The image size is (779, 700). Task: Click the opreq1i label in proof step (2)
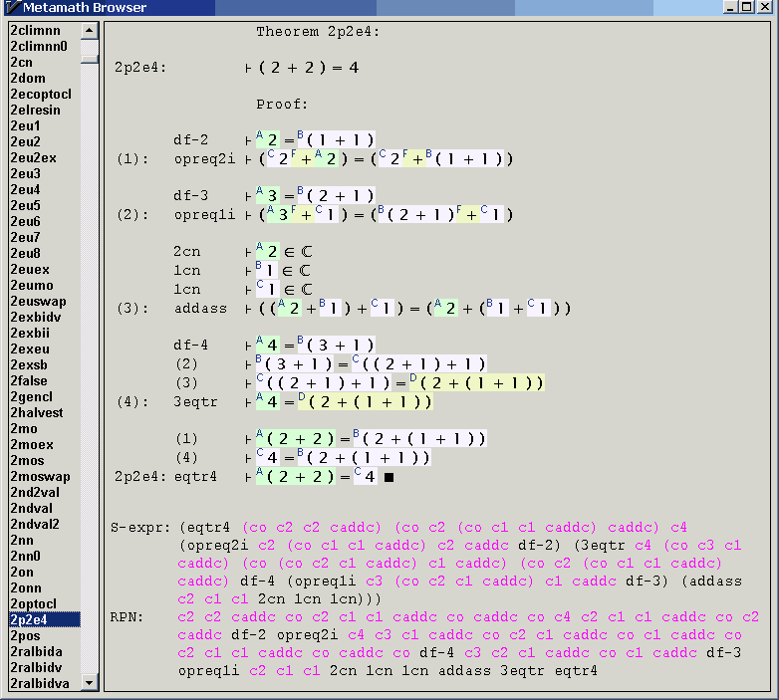pyautogui.click(x=204, y=214)
